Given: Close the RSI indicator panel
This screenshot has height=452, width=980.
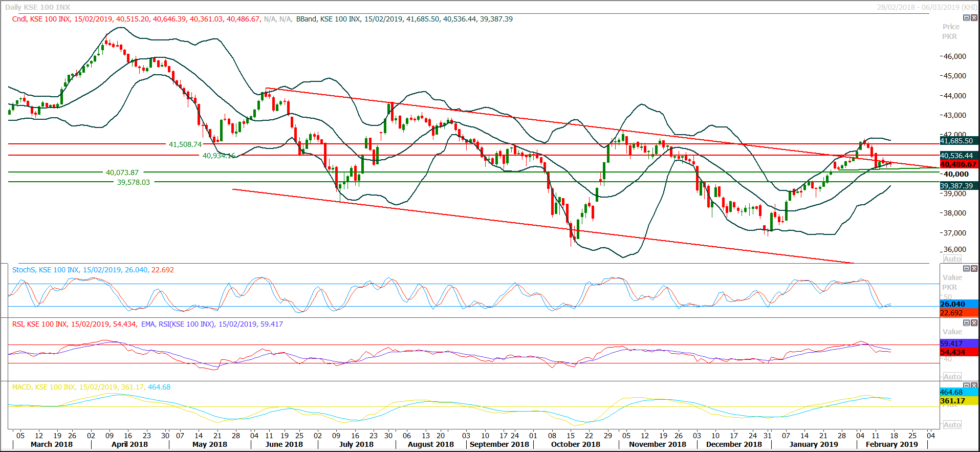Looking at the screenshot, I should (x=974, y=323).
